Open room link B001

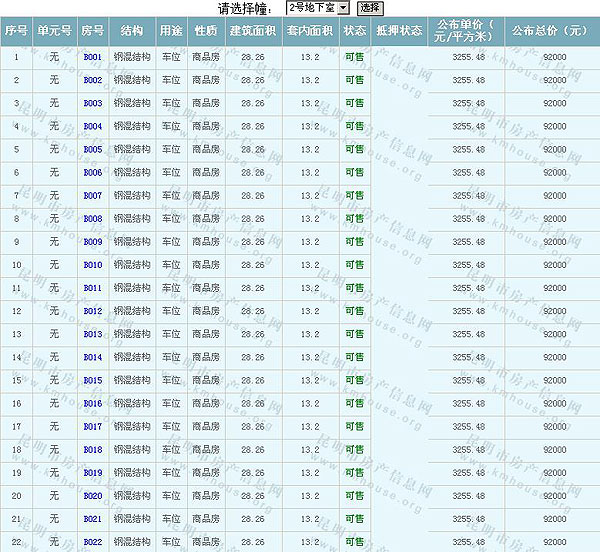tap(92, 57)
